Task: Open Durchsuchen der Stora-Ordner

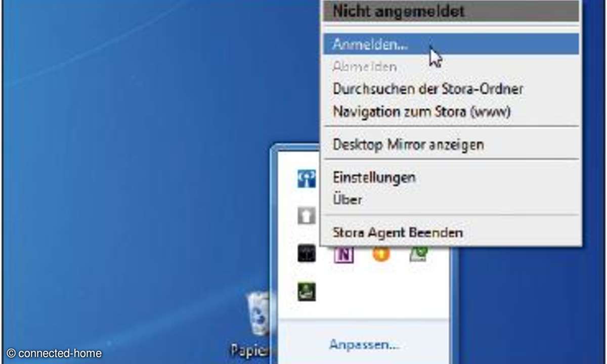Action: (x=450, y=89)
